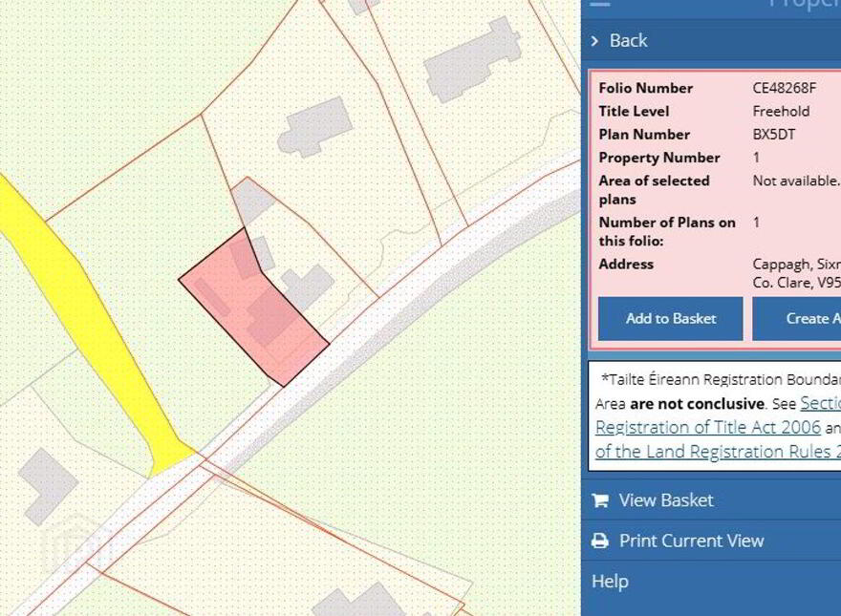Select the highlighted pink land parcel
841x616 pixels.
click(252, 306)
